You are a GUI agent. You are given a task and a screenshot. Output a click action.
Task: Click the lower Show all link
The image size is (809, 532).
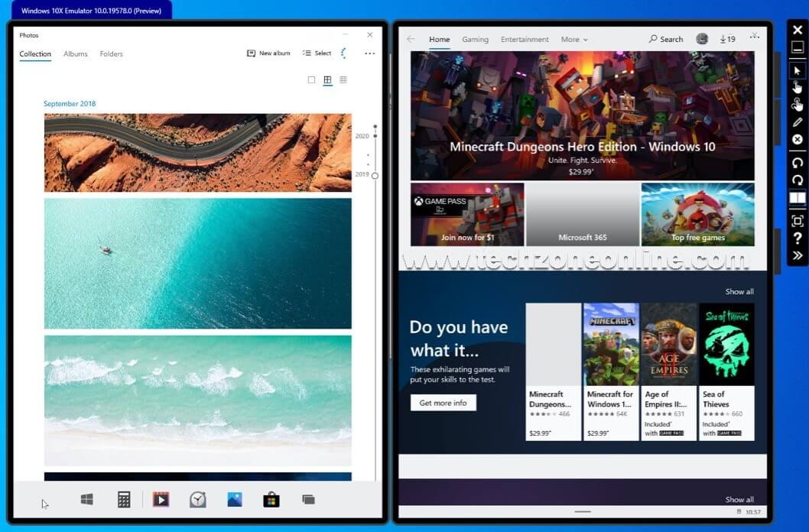click(x=739, y=500)
